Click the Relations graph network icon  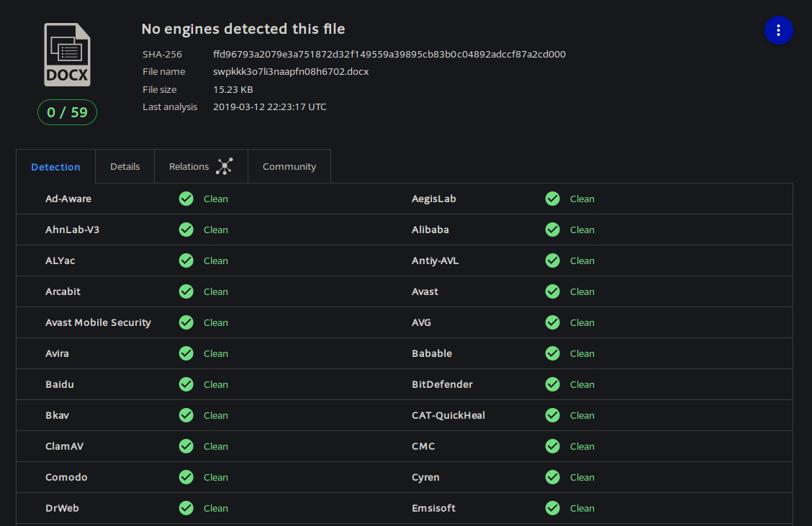[224, 166]
